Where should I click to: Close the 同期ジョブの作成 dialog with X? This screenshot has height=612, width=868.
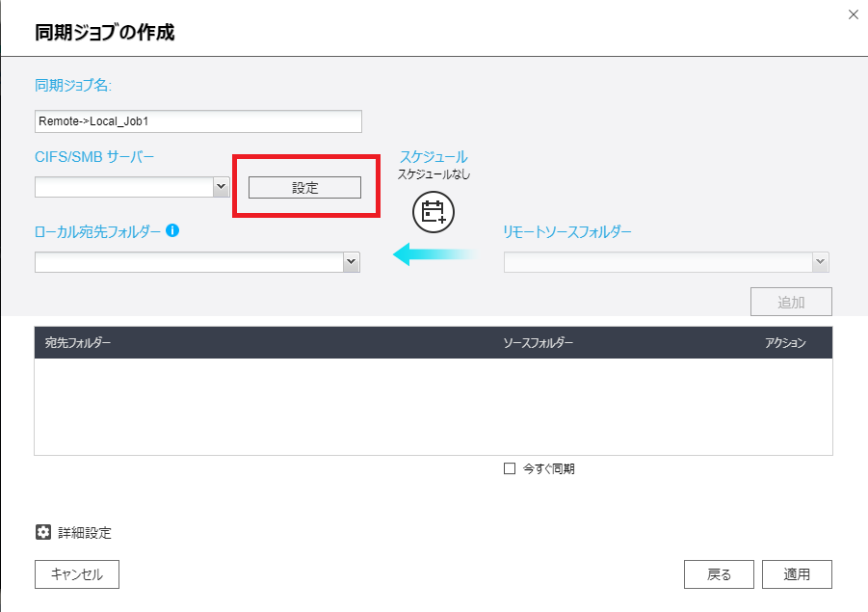point(852,14)
